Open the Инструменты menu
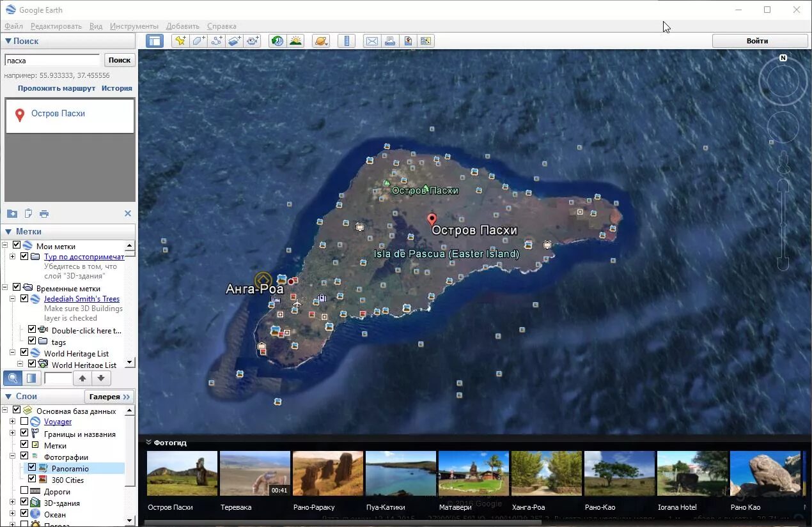The image size is (812, 527). 134,26
